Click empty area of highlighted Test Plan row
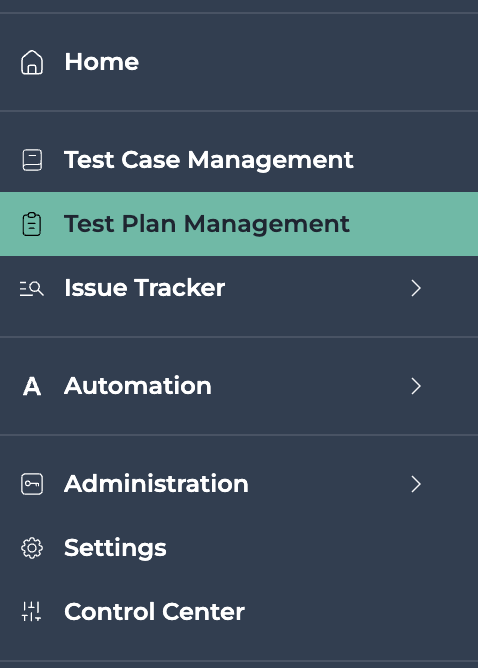The width and height of the screenshot is (478, 668). [x=413, y=224]
